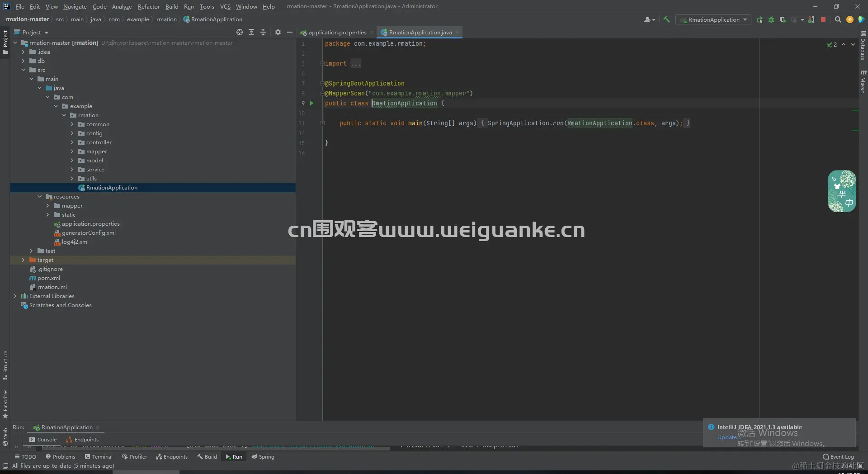The image size is (868, 474).
Task: Expand the target folder
Action: 23,260
